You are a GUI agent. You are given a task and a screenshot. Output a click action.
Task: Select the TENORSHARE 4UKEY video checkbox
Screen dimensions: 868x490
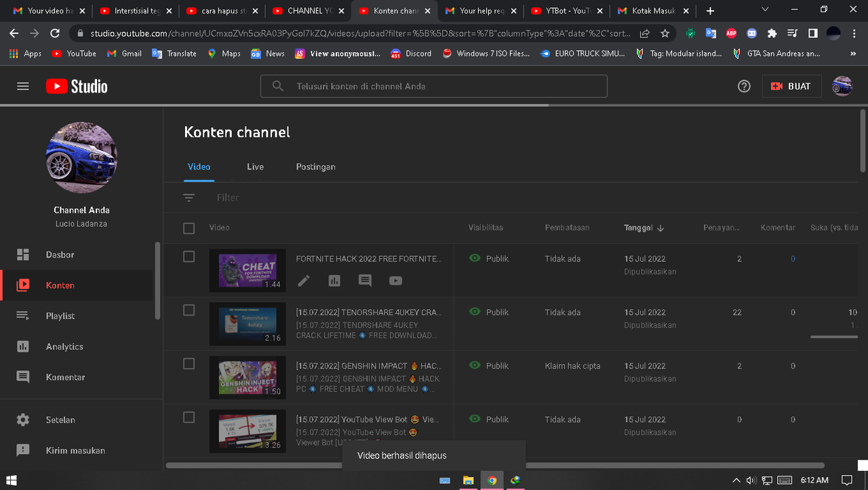click(189, 310)
